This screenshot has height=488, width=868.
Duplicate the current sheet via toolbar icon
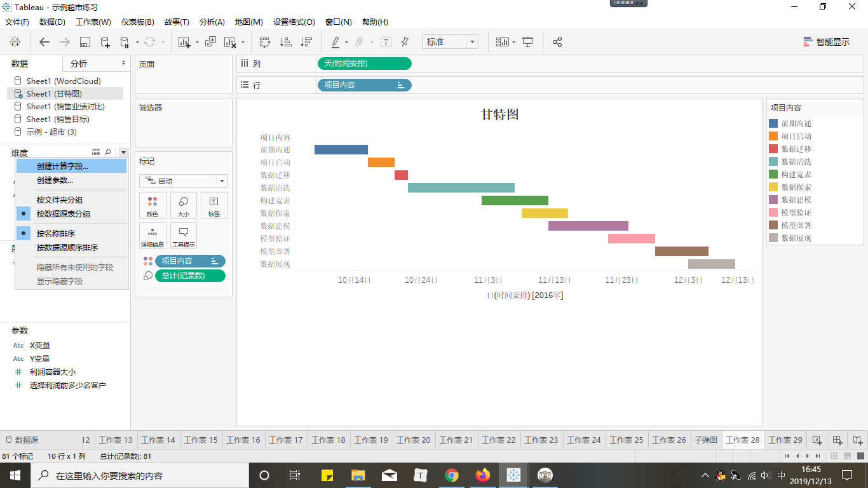point(210,42)
